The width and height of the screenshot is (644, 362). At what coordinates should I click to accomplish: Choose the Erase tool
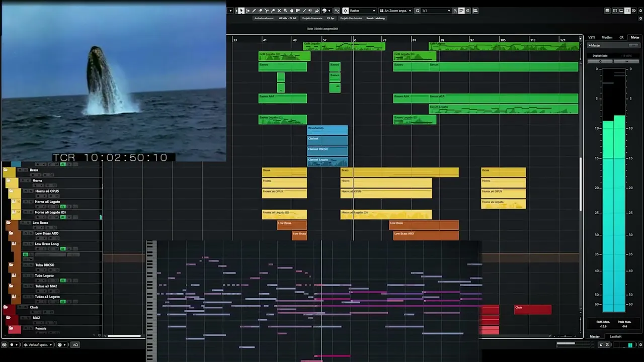pos(260,11)
